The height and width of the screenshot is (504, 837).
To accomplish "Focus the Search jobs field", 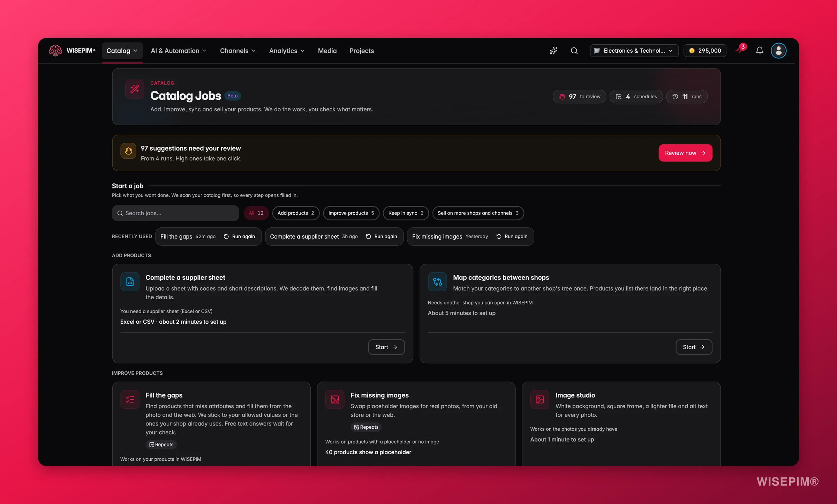I will [x=175, y=213].
